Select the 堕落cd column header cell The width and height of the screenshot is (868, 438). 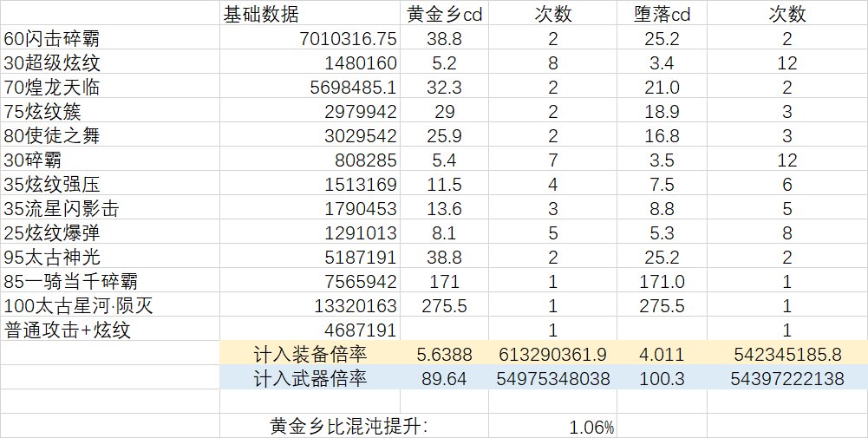tap(662, 13)
